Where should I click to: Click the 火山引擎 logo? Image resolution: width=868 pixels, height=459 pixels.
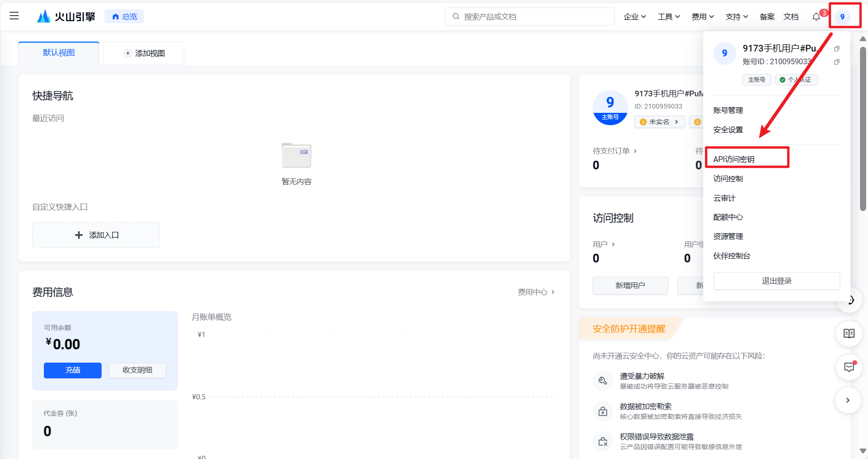click(67, 17)
